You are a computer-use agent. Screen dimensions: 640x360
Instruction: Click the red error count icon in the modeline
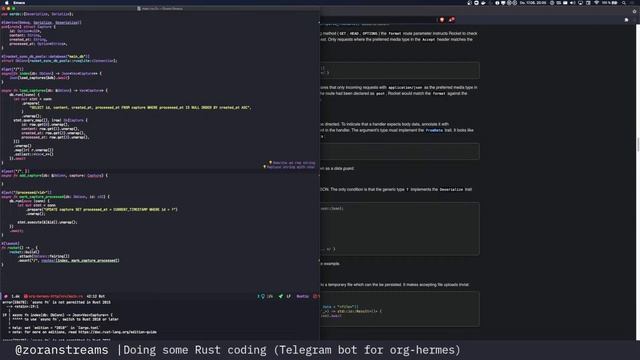pos(316,296)
